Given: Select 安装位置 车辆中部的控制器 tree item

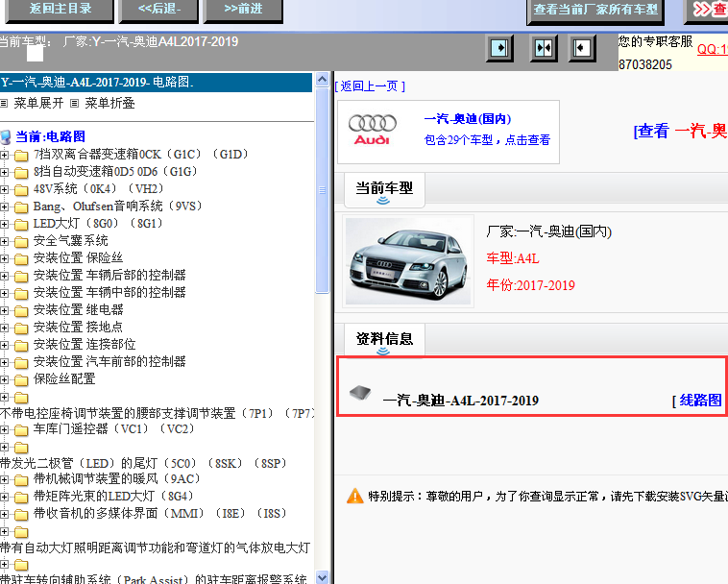Looking at the screenshot, I should [x=109, y=292].
